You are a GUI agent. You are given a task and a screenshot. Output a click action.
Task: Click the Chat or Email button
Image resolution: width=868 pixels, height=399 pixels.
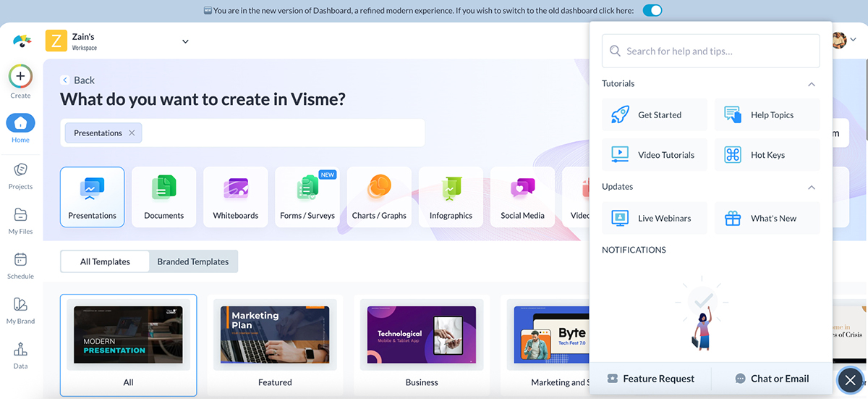click(771, 379)
